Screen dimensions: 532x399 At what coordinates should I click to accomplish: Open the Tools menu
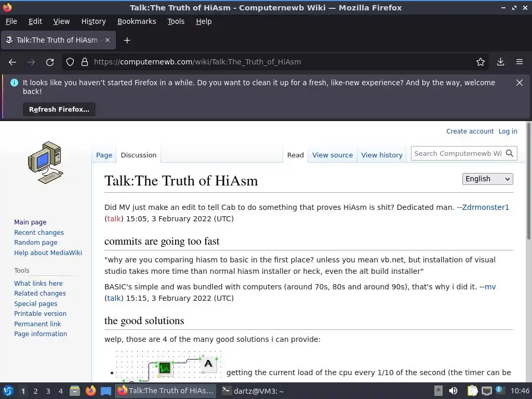click(176, 21)
